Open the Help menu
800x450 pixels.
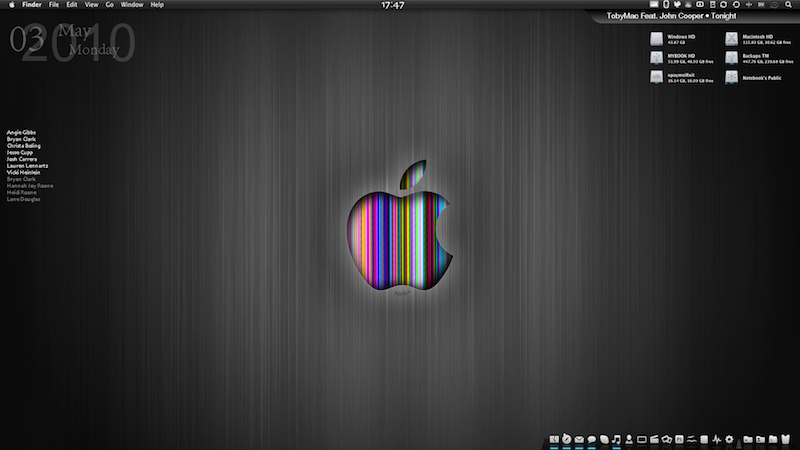(x=157, y=5)
